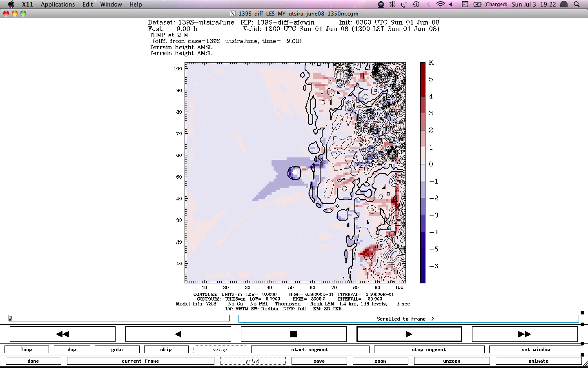Click the frame position slider bar
Viewport: 588px width, 368px height.
(119, 318)
